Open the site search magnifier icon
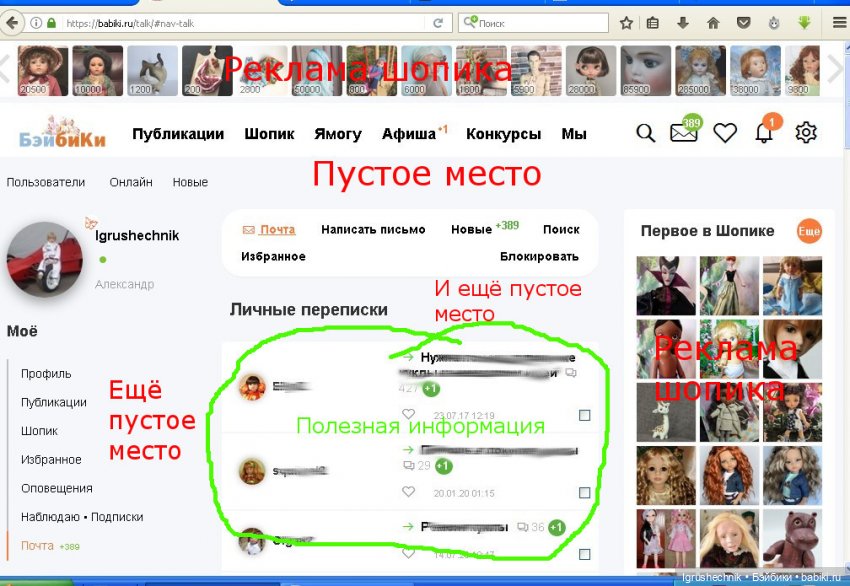850x586 pixels. click(646, 133)
